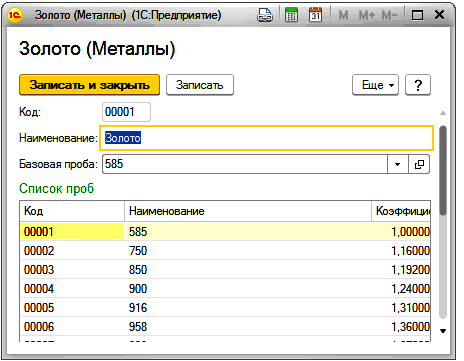Click the Записать и закрыть button
The image size is (464, 361).
click(x=89, y=85)
